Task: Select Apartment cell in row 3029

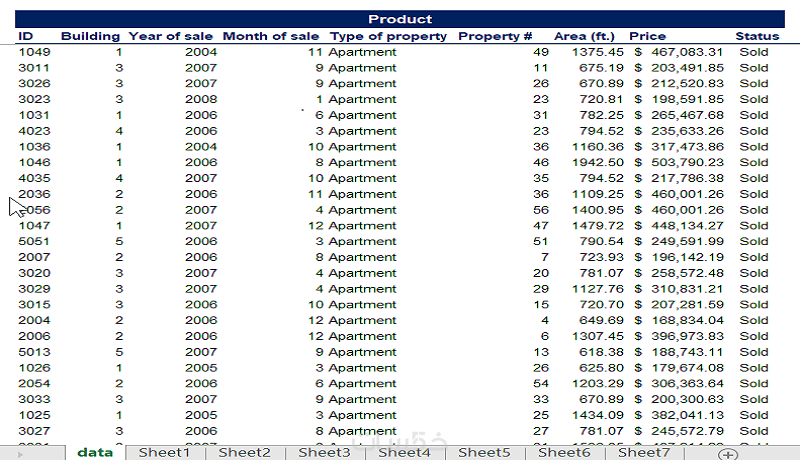Action: (362, 289)
